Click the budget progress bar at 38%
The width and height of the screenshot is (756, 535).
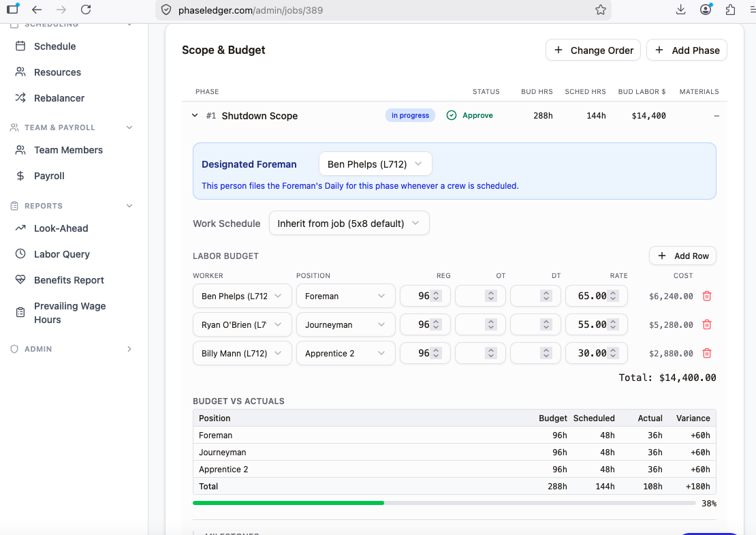pyautogui.click(x=444, y=503)
